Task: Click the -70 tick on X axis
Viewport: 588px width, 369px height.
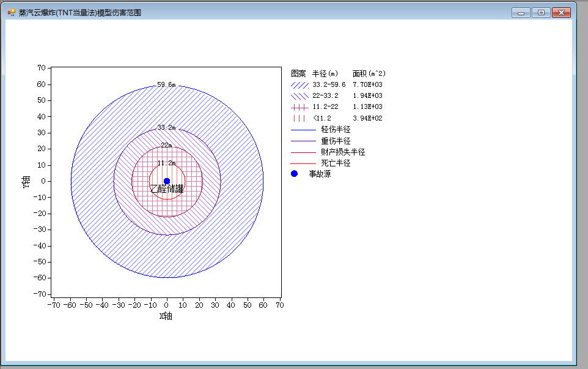Action: 54,305
